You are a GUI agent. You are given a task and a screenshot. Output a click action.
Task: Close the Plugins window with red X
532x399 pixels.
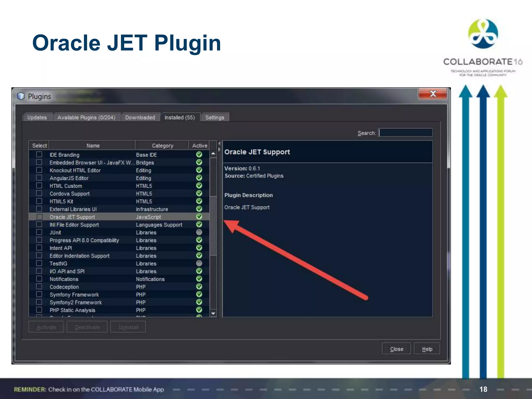pyautogui.click(x=433, y=94)
